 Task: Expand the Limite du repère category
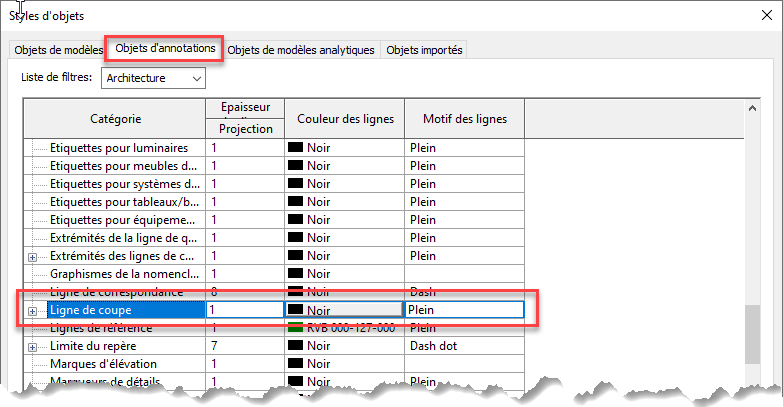coord(32,347)
